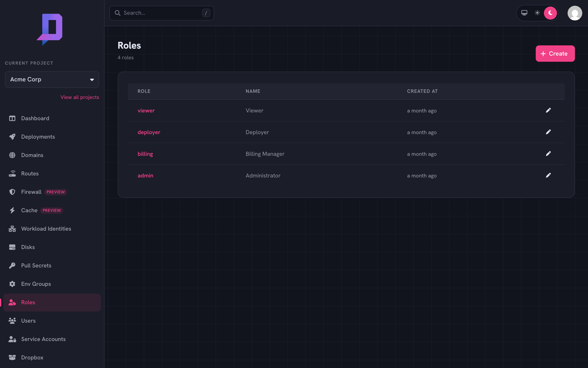This screenshot has width=588, height=368.
Task: Open the Dropbox menu label
Action: tap(32, 357)
